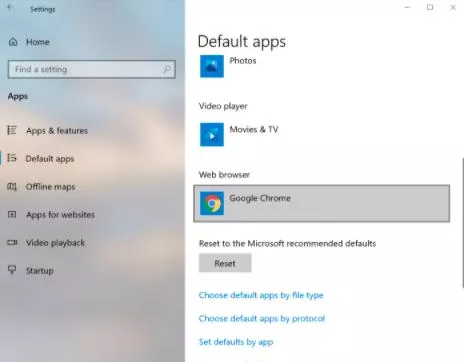Click the Home icon in sidebar
This screenshot has height=362, width=464.
(x=13, y=42)
